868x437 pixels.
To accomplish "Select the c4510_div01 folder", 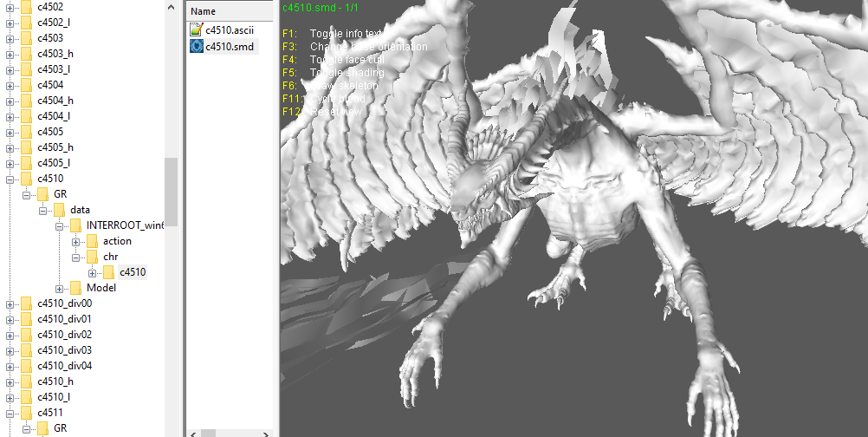I will [64, 319].
